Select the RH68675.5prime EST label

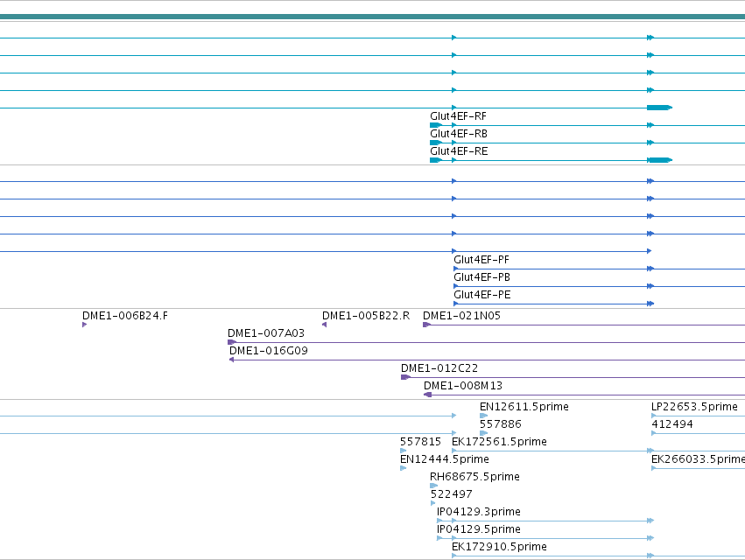474,477
